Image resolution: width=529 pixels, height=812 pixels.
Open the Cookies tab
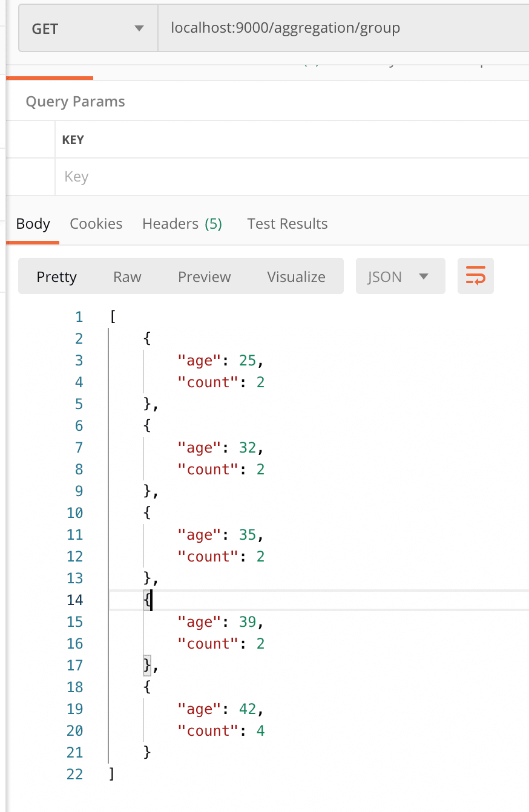tap(96, 224)
